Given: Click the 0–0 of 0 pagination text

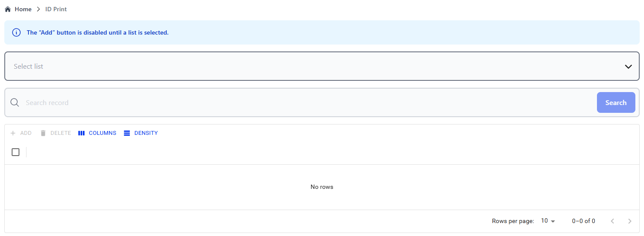Looking at the screenshot, I should click(584, 221).
